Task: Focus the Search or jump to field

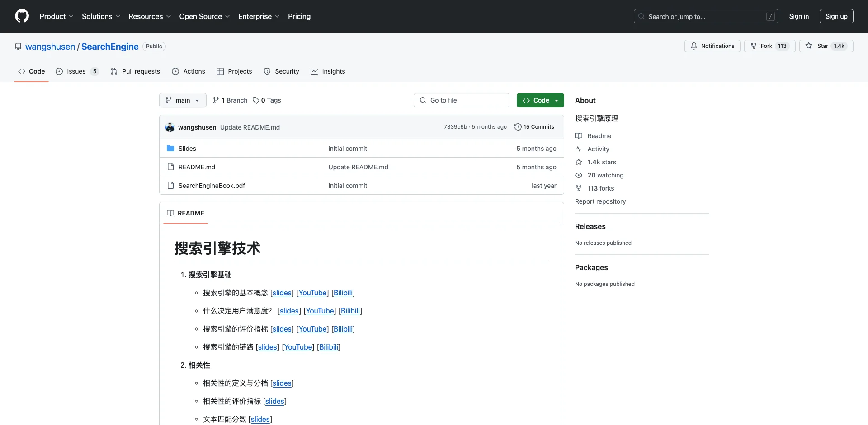Action: 706,16
